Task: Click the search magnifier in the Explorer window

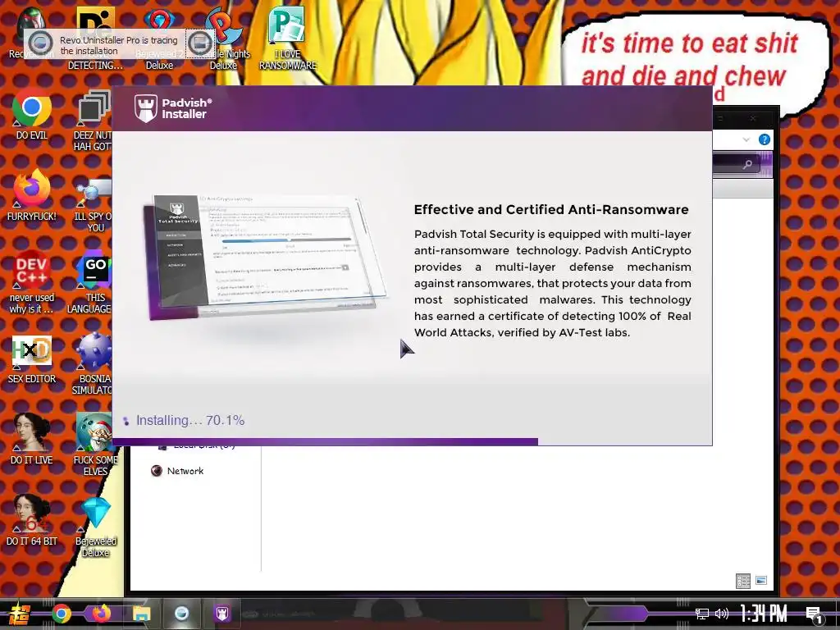Action: point(747,164)
